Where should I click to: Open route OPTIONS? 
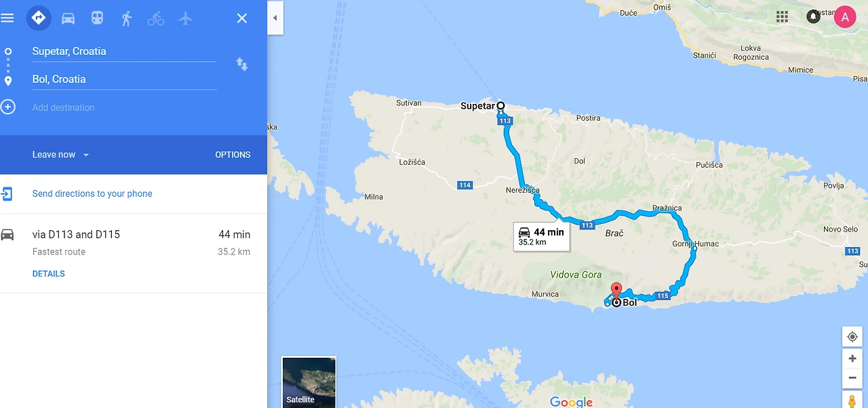tap(233, 155)
